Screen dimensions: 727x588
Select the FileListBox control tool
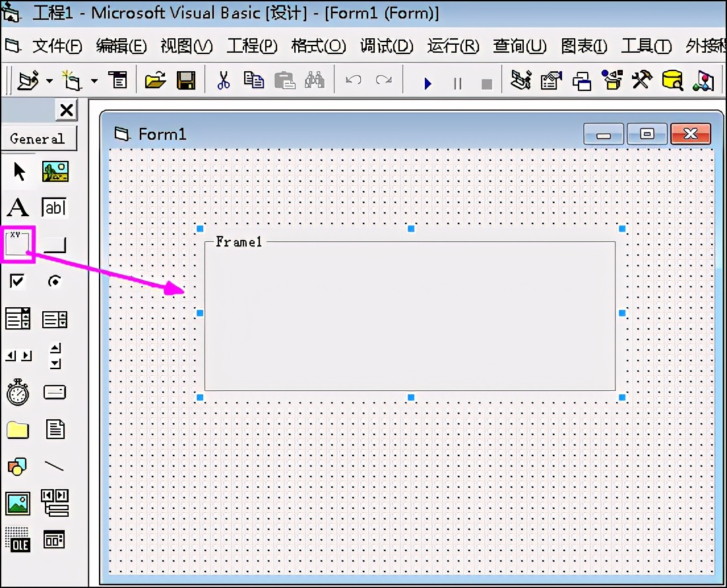[55, 429]
